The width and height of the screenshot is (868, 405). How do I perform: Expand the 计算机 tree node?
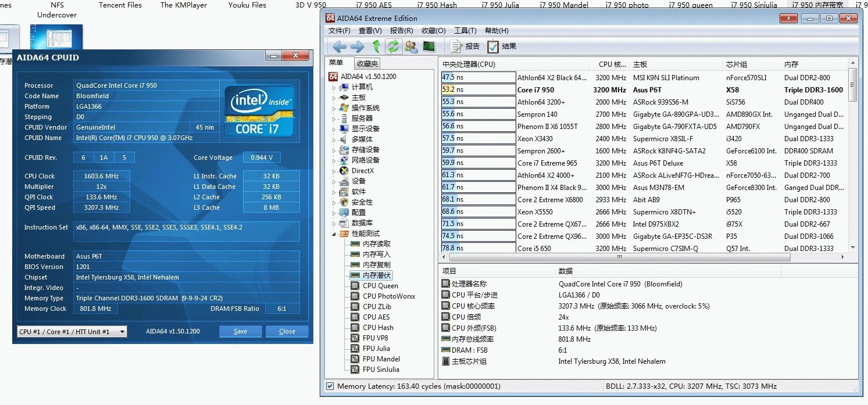coord(334,88)
